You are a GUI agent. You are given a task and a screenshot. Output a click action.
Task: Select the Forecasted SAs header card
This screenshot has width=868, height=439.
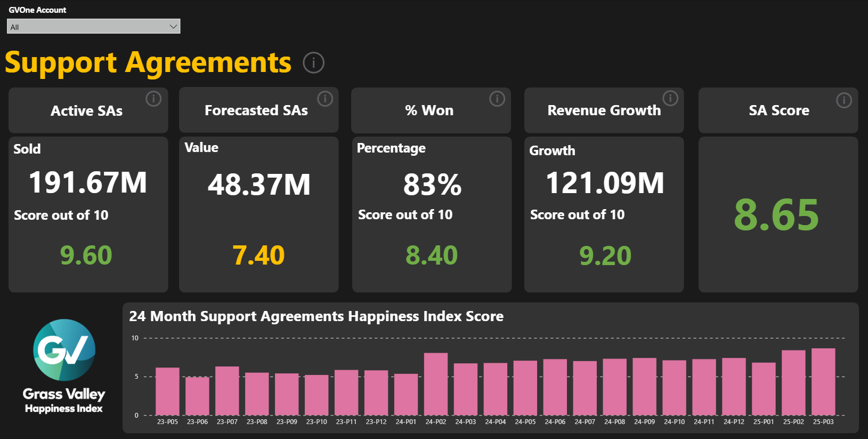(259, 110)
